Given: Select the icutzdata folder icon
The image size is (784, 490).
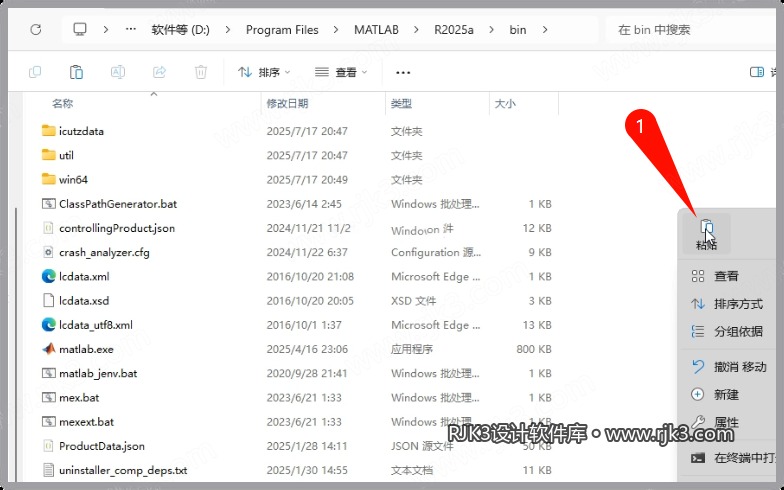Looking at the screenshot, I should coord(48,131).
